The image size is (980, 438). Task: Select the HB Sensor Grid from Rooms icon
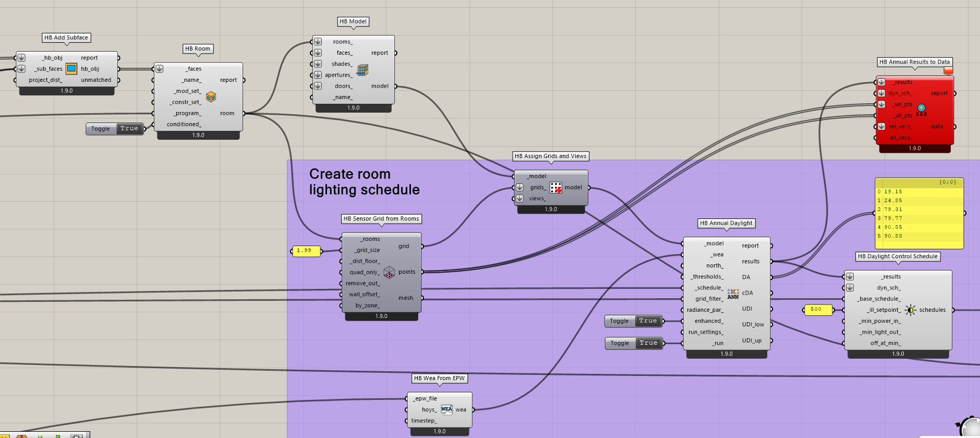(389, 272)
